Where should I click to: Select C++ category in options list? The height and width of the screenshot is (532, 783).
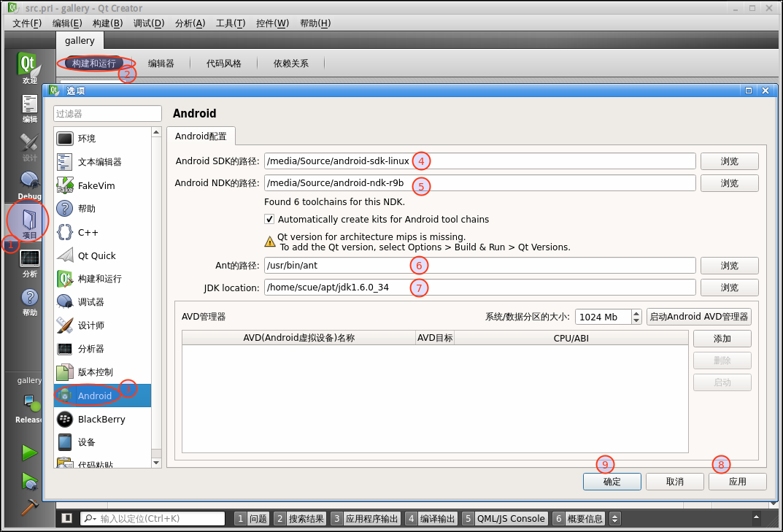[102, 232]
